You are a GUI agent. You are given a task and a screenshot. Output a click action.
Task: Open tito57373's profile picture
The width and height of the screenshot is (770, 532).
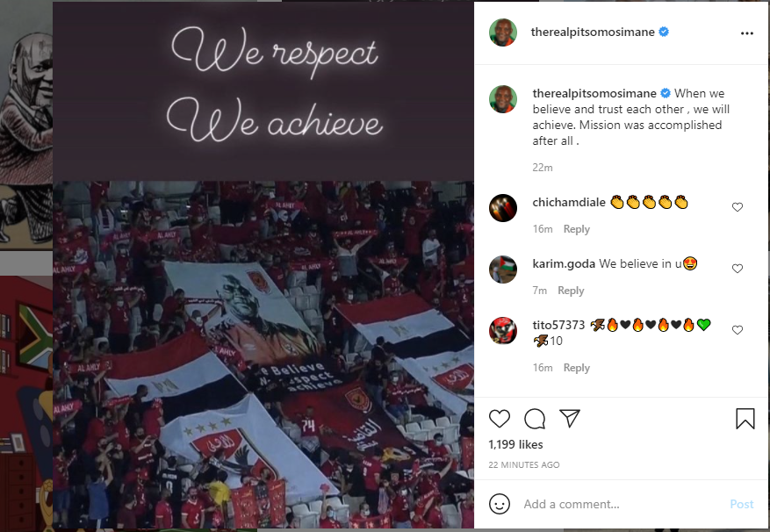point(503,331)
